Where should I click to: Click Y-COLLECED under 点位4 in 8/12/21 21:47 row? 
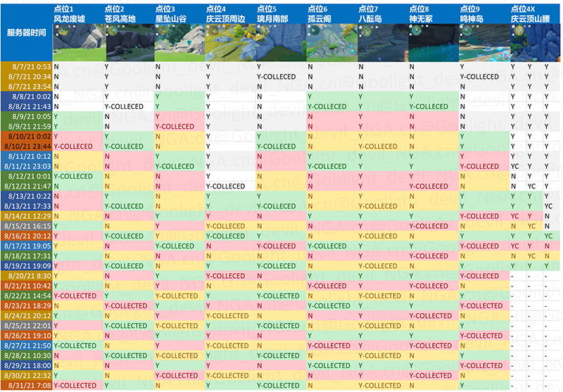click(x=225, y=186)
